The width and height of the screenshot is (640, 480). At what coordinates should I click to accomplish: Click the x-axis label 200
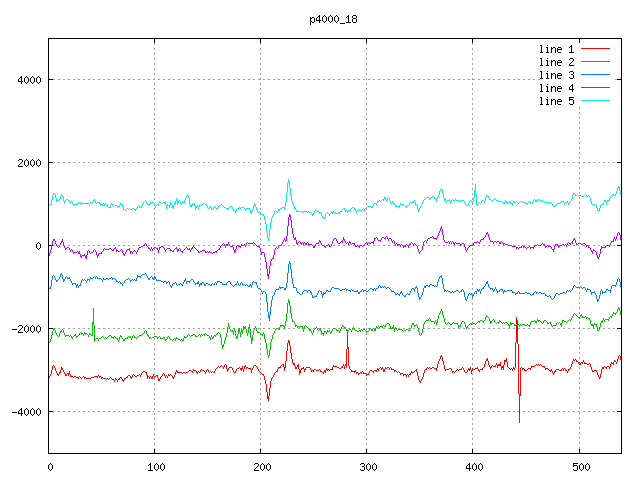tap(262, 467)
